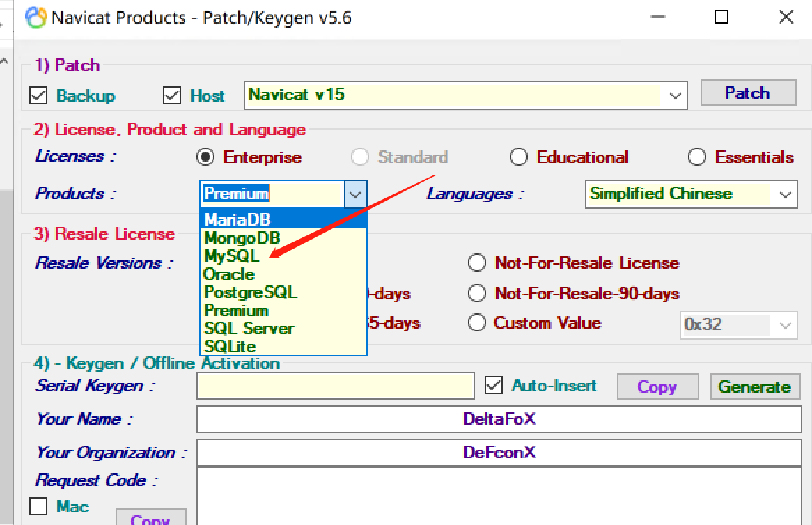Select the Not-For-Resale License radio button
The image size is (812, 525).
476,263
